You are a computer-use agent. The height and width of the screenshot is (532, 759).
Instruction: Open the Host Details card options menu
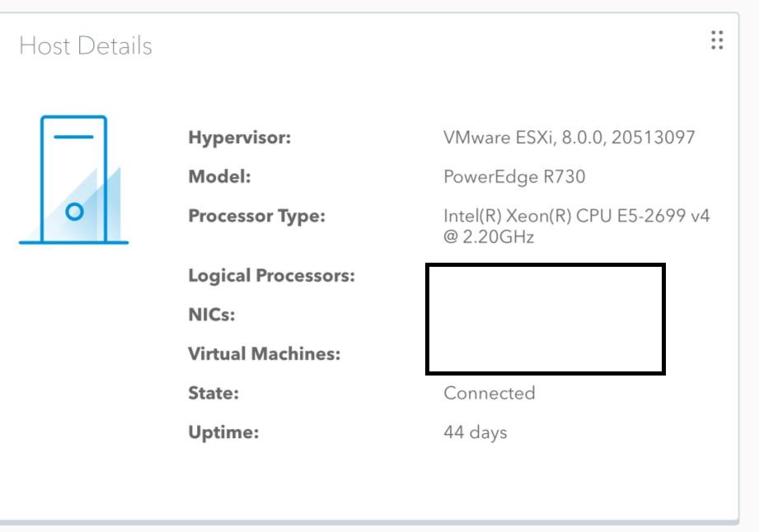pyautogui.click(x=717, y=40)
